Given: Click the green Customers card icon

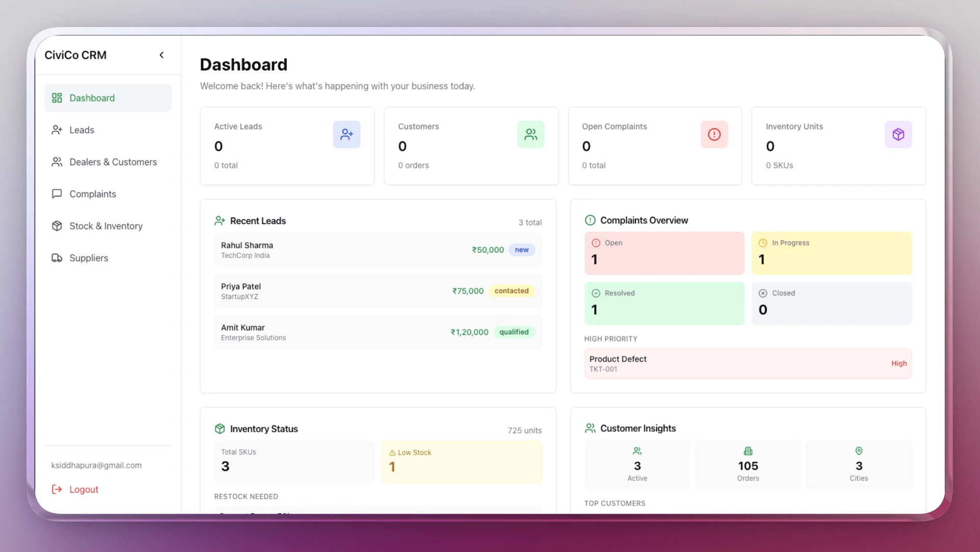Looking at the screenshot, I should coord(530,135).
